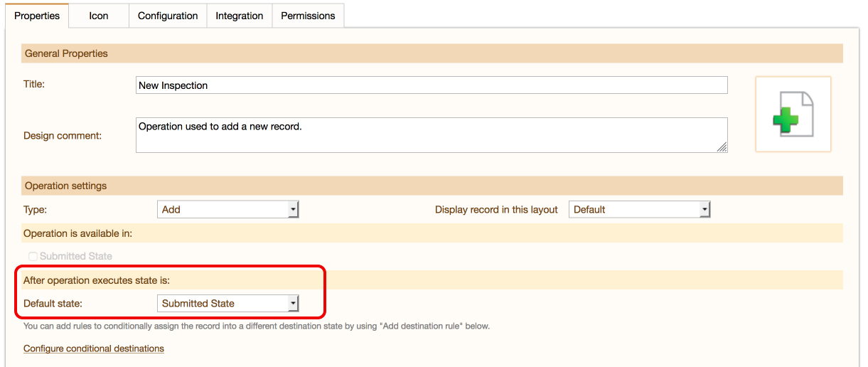Focus the Title input field
868x367 pixels.
click(432, 85)
